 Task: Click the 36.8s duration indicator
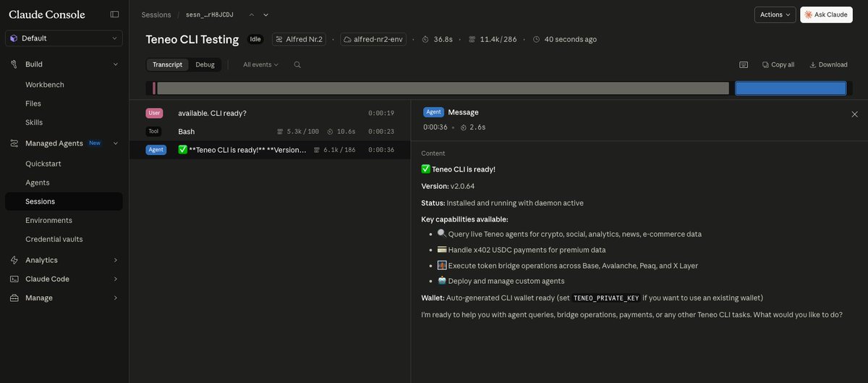point(437,39)
